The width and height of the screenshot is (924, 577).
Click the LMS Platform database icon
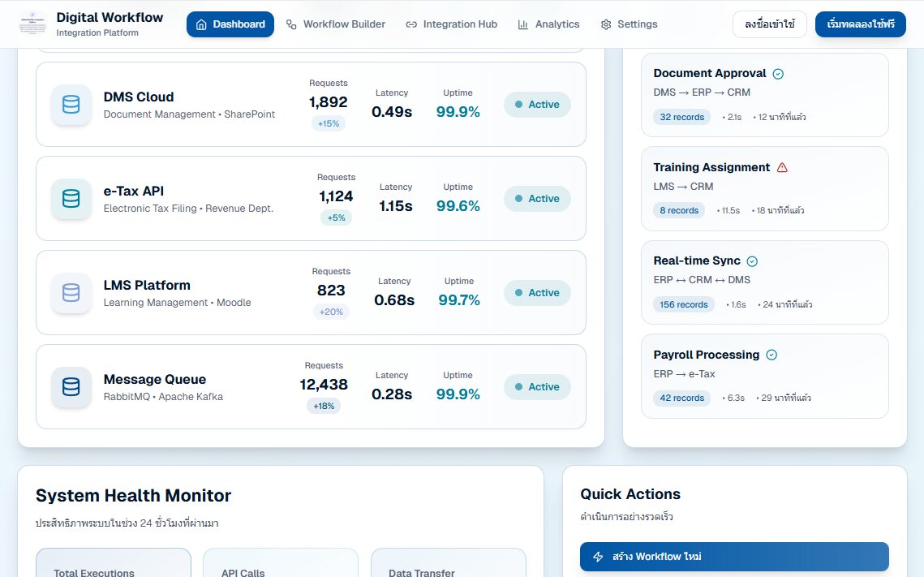(71, 292)
